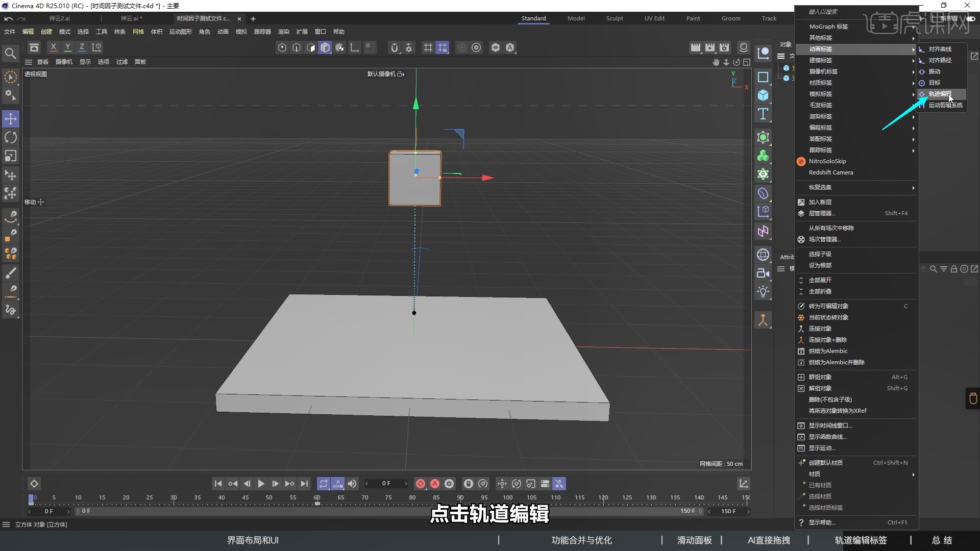Mute timeline audio with the speaker icon
The width and height of the screenshot is (980, 551).
tap(353, 484)
